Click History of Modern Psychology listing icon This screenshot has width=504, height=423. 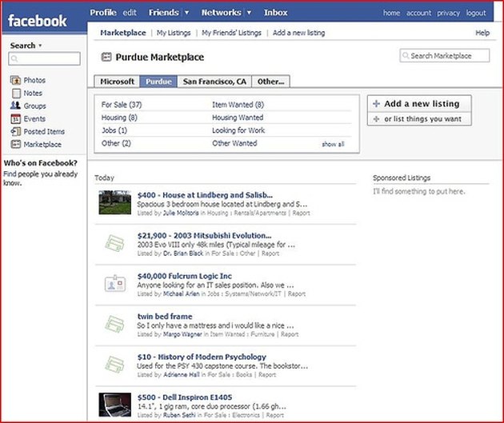click(114, 364)
